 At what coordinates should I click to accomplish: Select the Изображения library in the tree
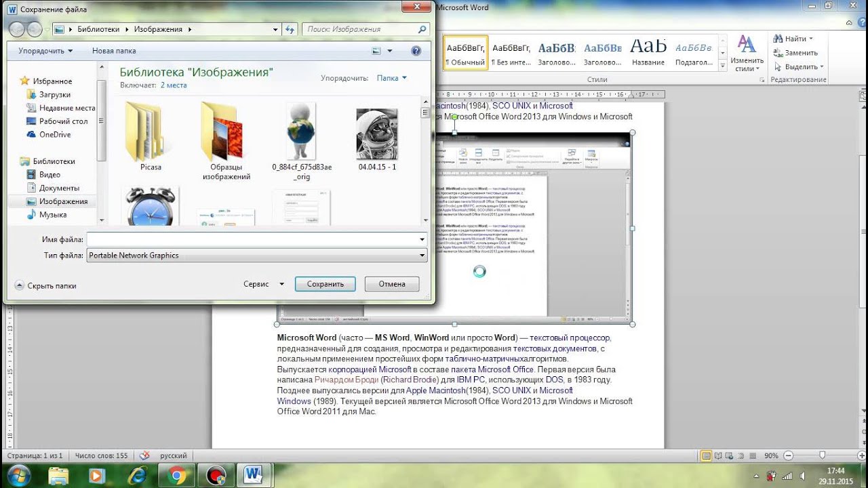[62, 201]
